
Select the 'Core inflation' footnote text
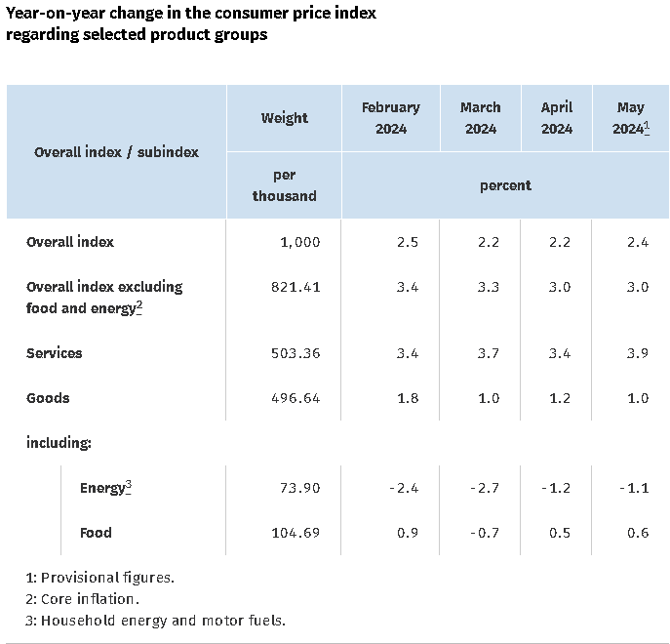pyautogui.click(x=83, y=598)
